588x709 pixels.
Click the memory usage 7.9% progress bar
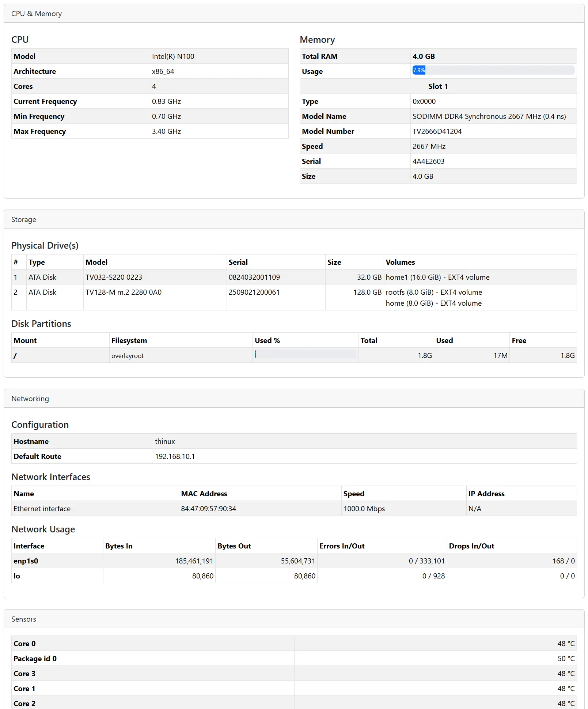coord(493,70)
